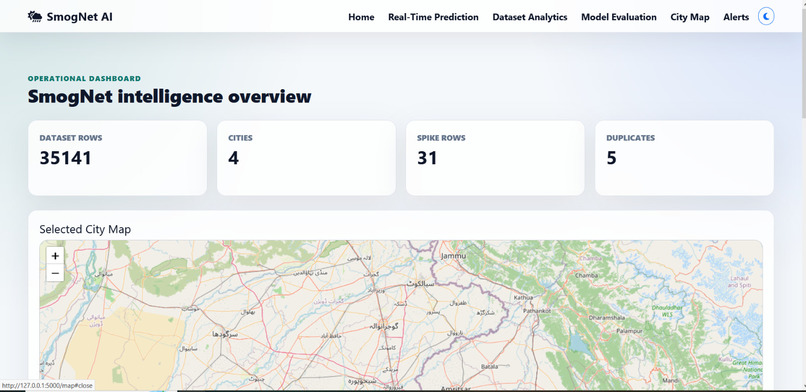Toggle dark mode with the moon icon
This screenshot has width=806, height=392.
pyautogui.click(x=766, y=17)
